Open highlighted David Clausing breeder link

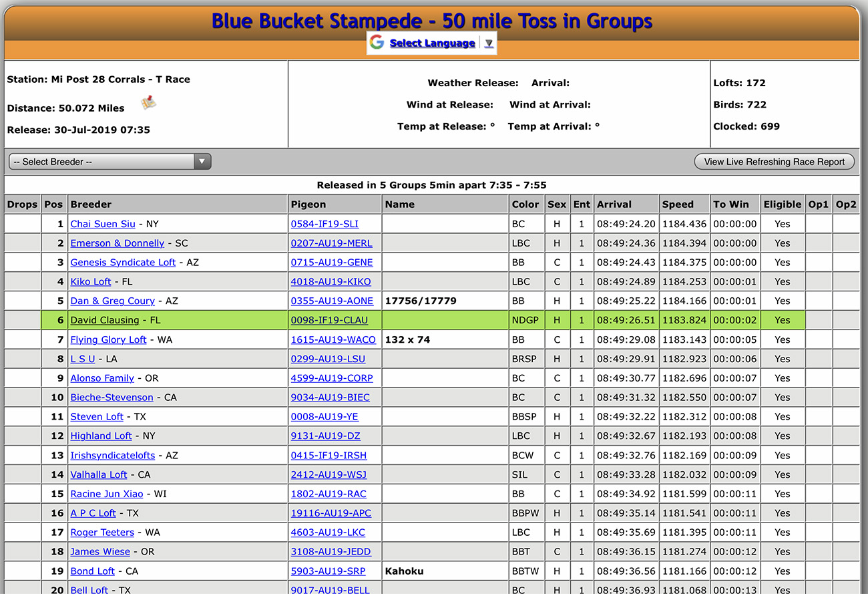point(105,320)
